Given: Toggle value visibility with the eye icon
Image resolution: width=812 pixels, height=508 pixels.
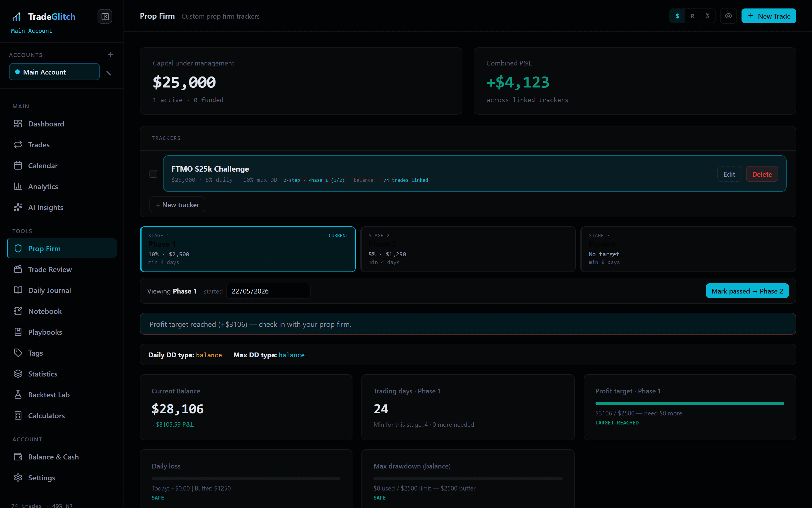Looking at the screenshot, I should (x=728, y=16).
